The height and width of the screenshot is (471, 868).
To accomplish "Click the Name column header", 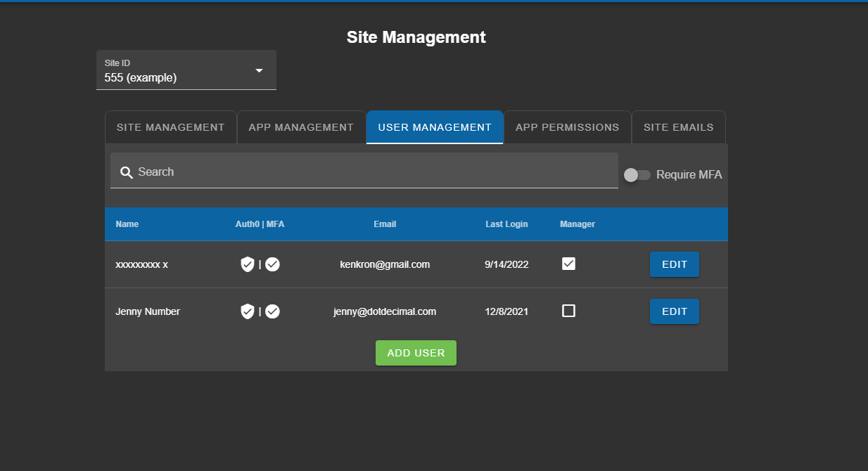I will click(127, 224).
